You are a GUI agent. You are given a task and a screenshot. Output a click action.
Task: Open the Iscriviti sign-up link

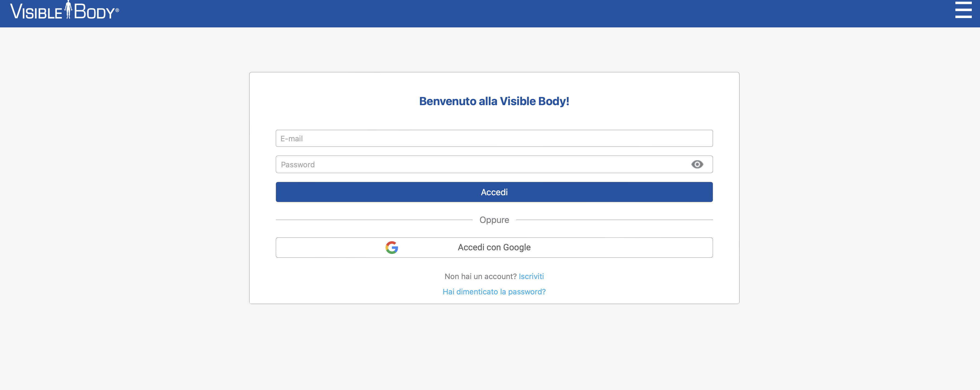(531, 277)
